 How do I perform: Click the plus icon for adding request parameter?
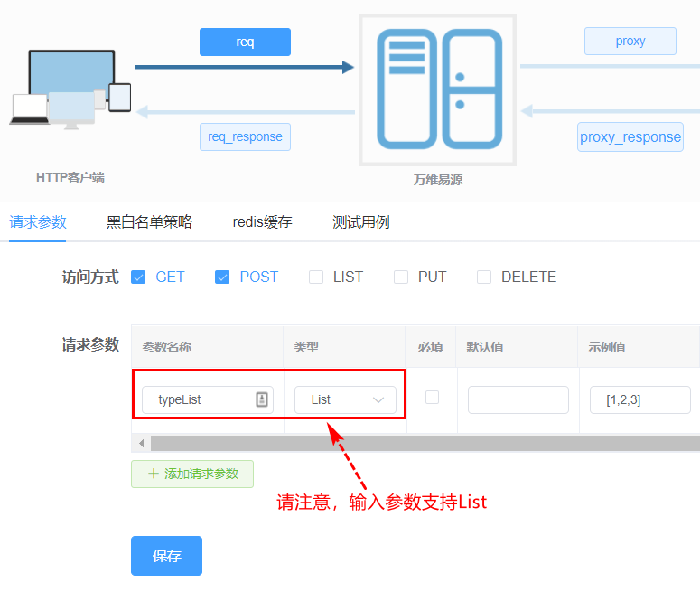[153, 474]
